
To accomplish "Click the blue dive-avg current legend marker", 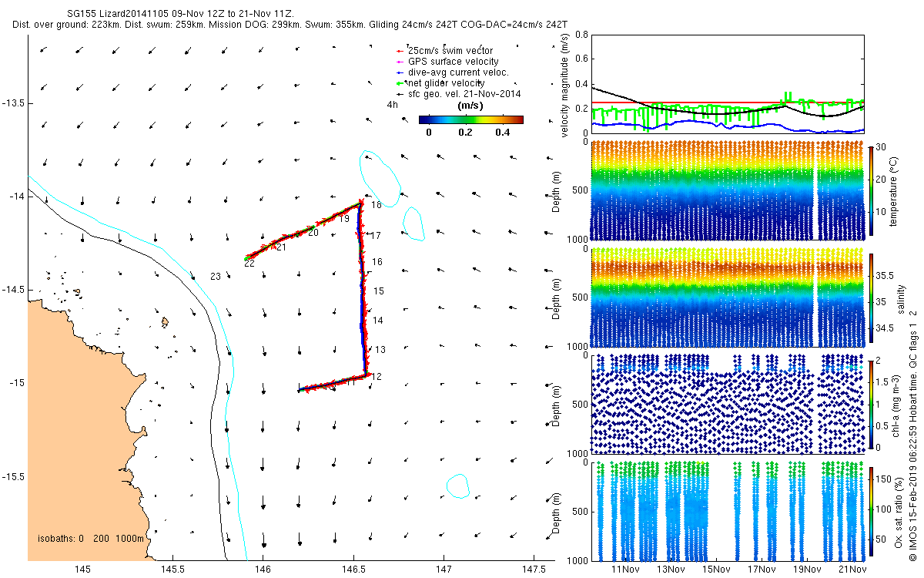I will pyautogui.click(x=400, y=72).
